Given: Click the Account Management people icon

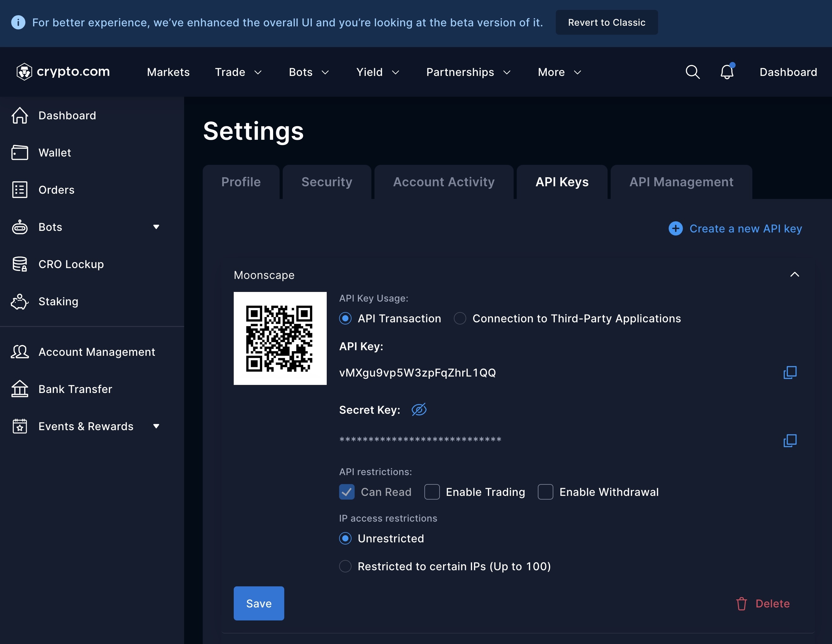Looking at the screenshot, I should pos(20,351).
